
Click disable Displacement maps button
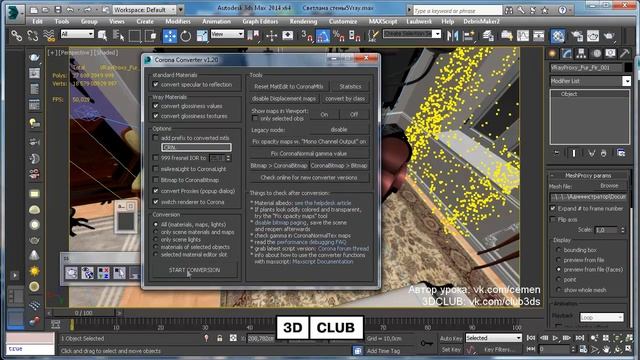[284, 99]
